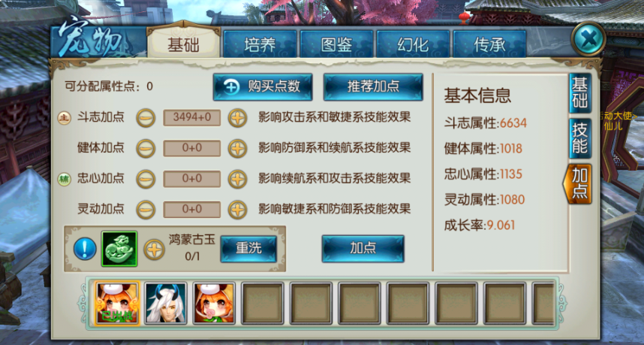Click the plus icon for 斗志加点

tap(237, 118)
